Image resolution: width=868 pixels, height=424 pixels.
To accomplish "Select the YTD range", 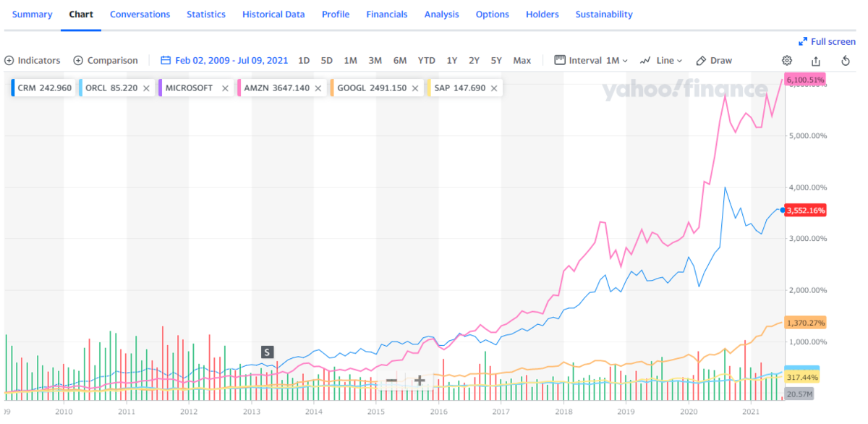I will 427,61.
